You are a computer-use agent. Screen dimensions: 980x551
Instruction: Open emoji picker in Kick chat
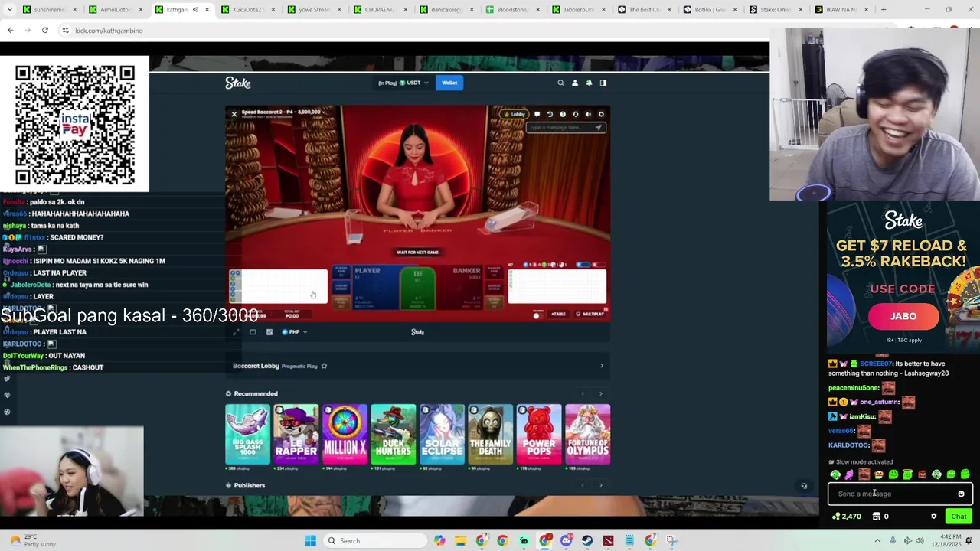pyautogui.click(x=961, y=494)
